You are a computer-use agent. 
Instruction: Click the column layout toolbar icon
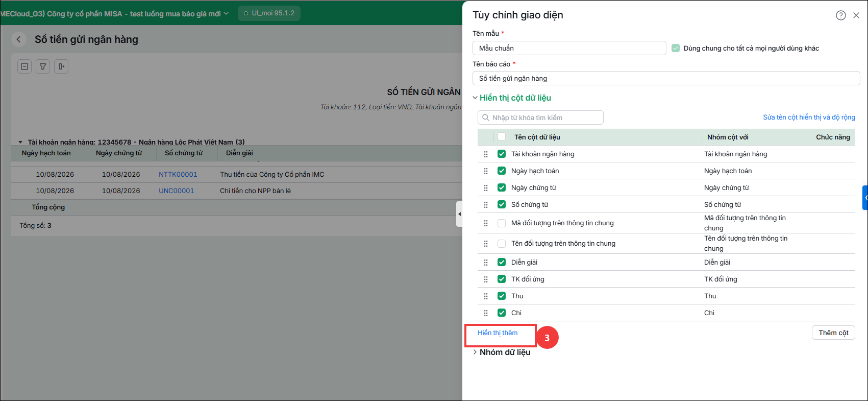tap(61, 66)
